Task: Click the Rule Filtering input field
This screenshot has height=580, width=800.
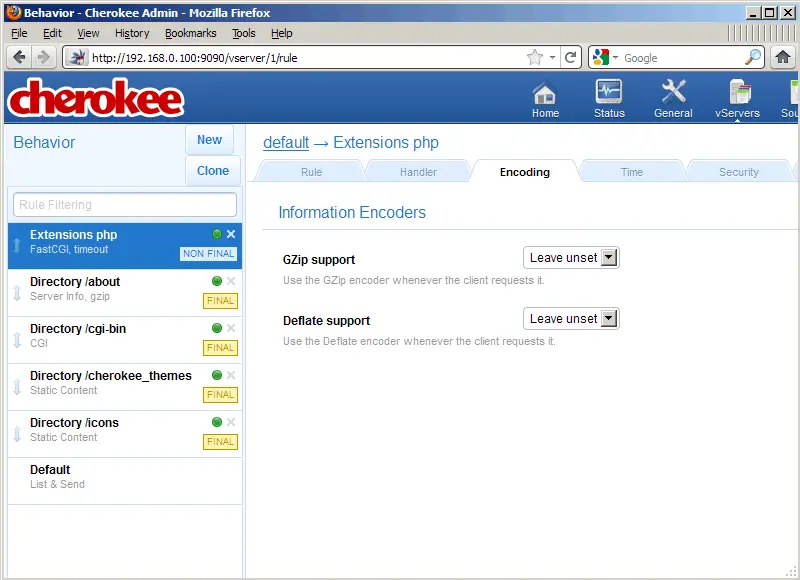Action: 124,205
